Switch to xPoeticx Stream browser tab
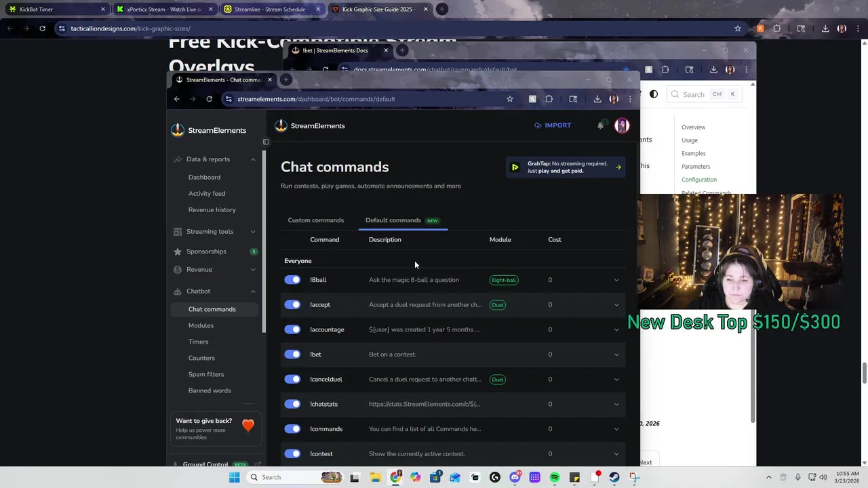The width and height of the screenshot is (868, 488). pos(165,9)
